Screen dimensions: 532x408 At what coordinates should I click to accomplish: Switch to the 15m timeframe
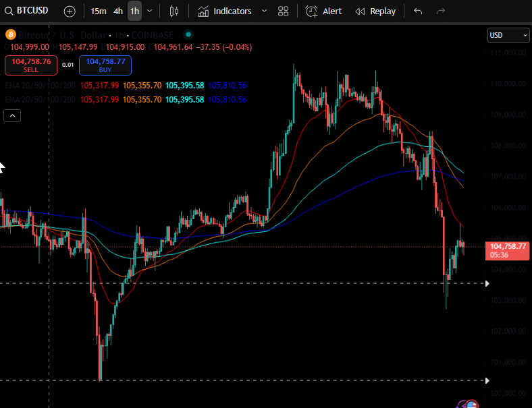tap(99, 11)
